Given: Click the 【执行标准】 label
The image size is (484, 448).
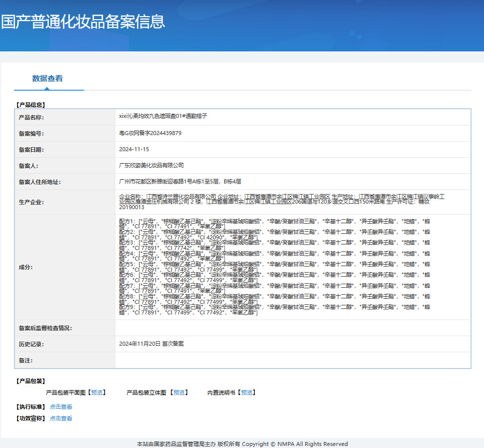Looking at the screenshot, I should [x=31, y=407].
